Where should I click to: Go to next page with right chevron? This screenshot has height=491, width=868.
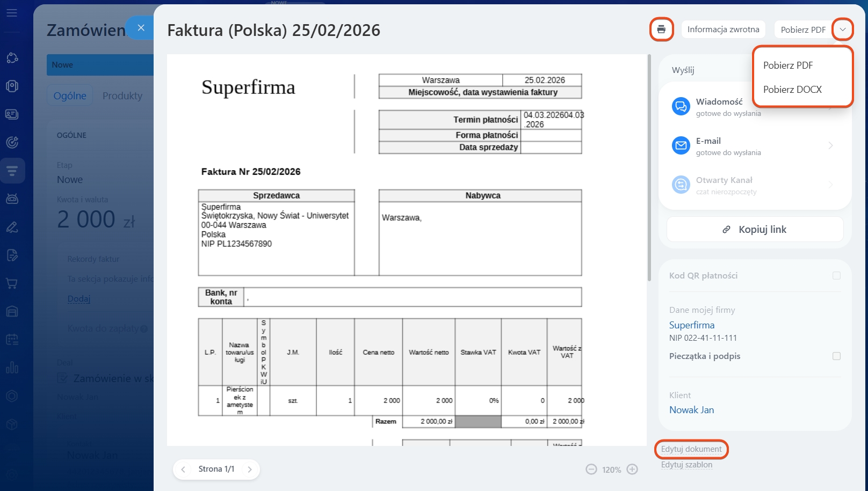click(250, 470)
